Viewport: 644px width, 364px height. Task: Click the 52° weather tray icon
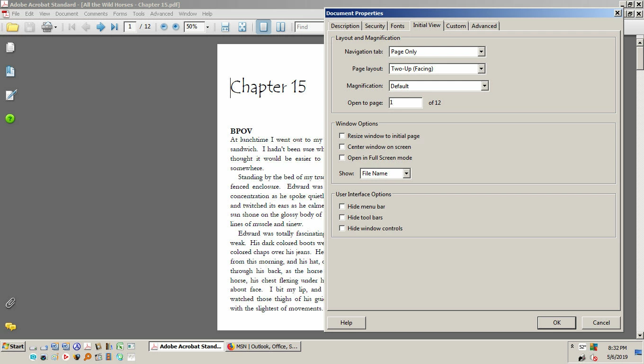pos(582,347)
